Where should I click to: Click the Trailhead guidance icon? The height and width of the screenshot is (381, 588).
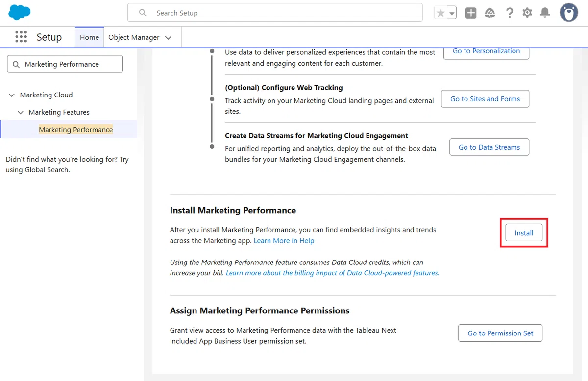pos(490,13)
